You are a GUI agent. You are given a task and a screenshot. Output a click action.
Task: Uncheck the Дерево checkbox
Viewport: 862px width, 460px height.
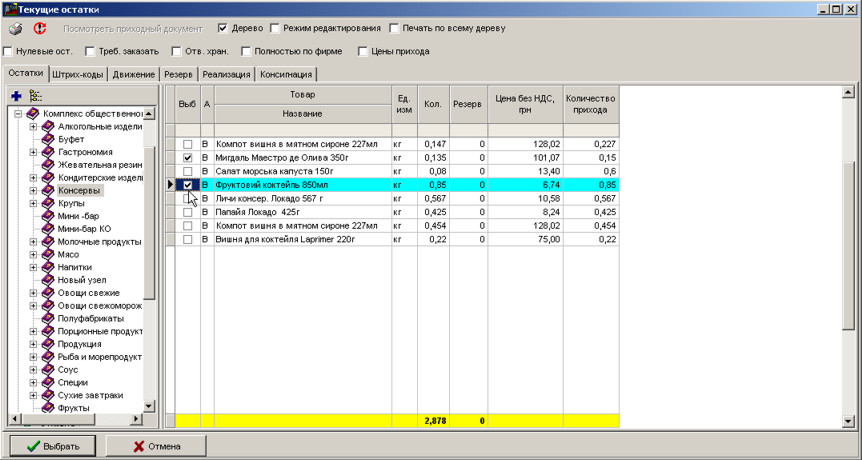pos(223,28)
